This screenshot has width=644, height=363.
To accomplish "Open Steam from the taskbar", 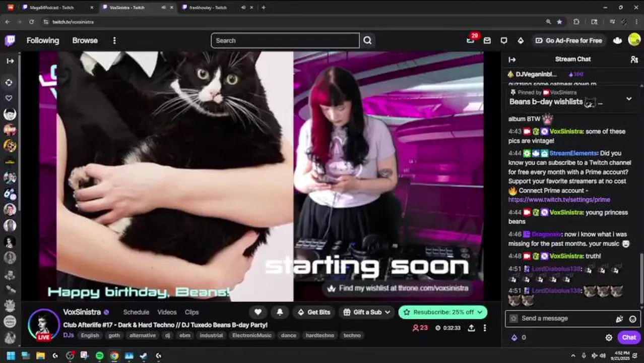I will pyautogui.click(x=143, y=355).
